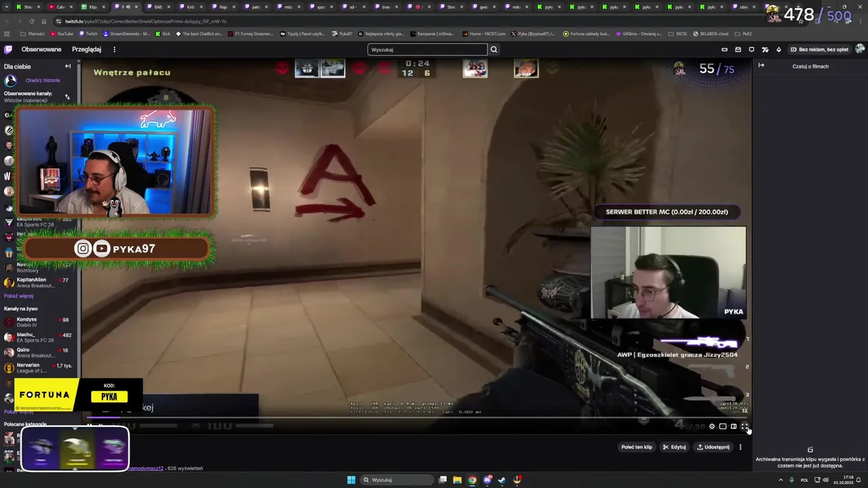Open the Przeglądaj tab

87,49
